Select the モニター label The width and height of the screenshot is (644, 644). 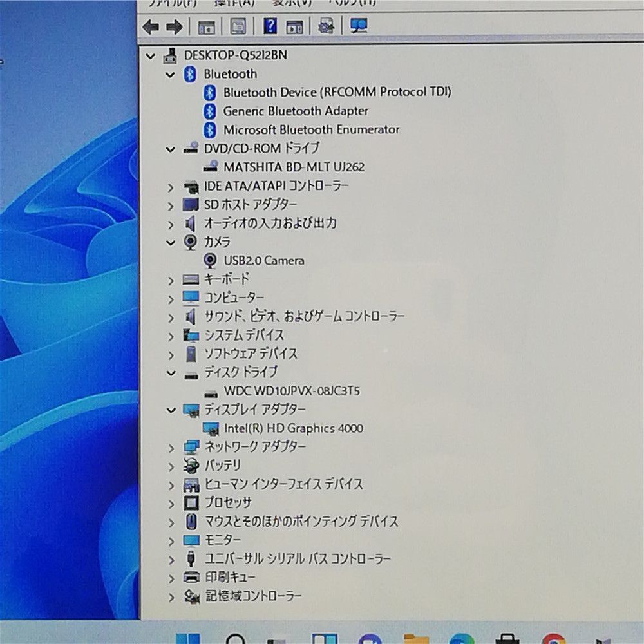click(x=223, y=540)
